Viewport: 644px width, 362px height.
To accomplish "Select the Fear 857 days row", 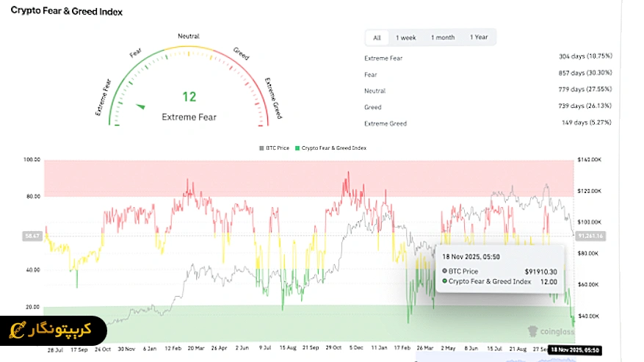I will (x=488, y=73).
